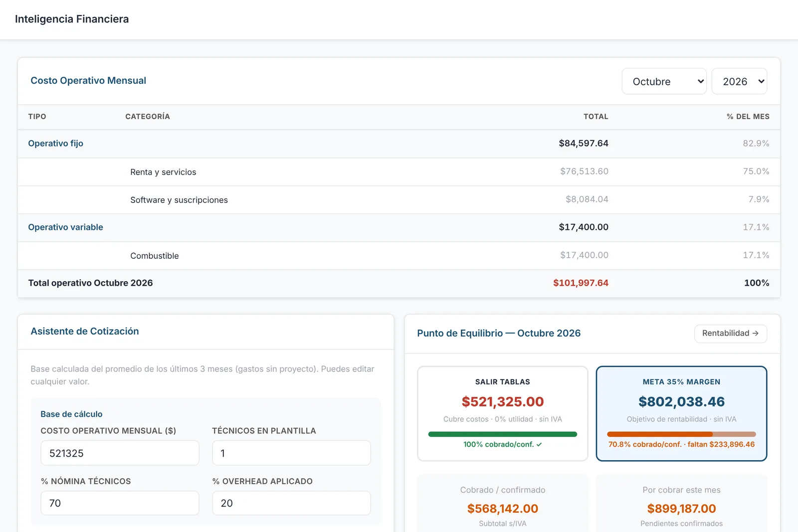This screenshot has height=532, width=798.
Task: Click the $84,597.64 total value
Action: (x=584, y=144)
